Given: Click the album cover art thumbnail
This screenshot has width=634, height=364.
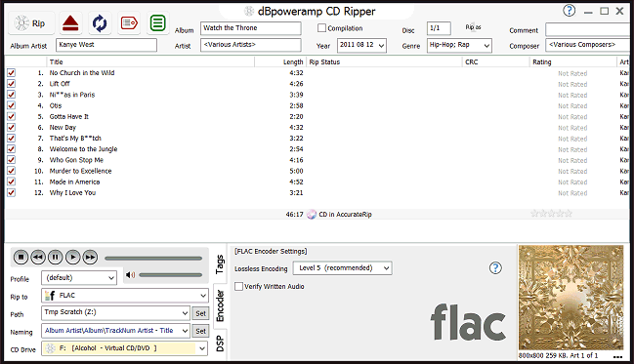Looking at the screenshot, I should point(571,298).
